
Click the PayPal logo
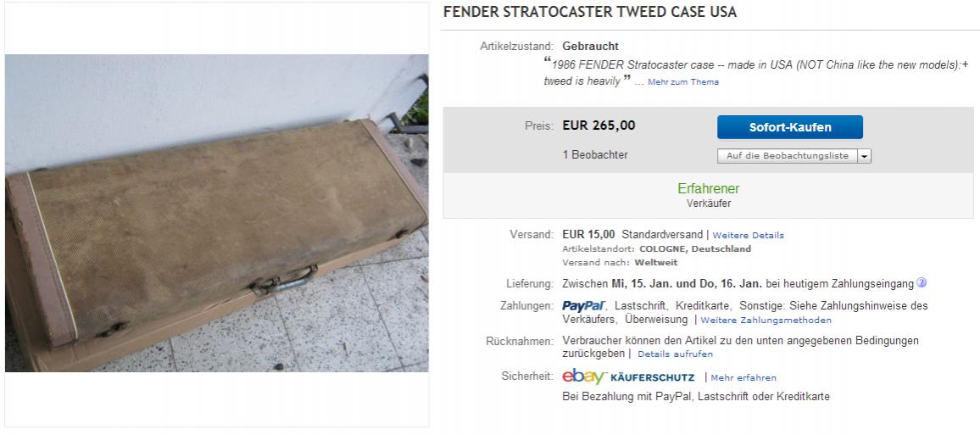583,305
